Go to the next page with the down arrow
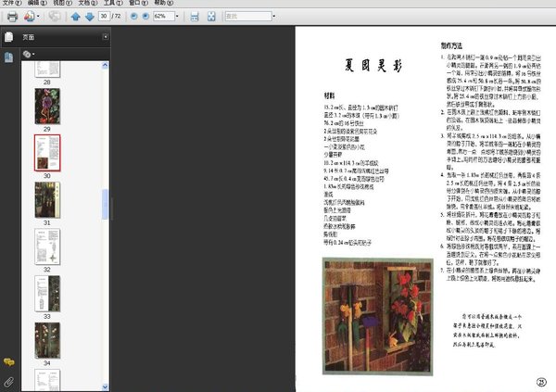Screen dimensions: 556x392 [x=90, y=17]
